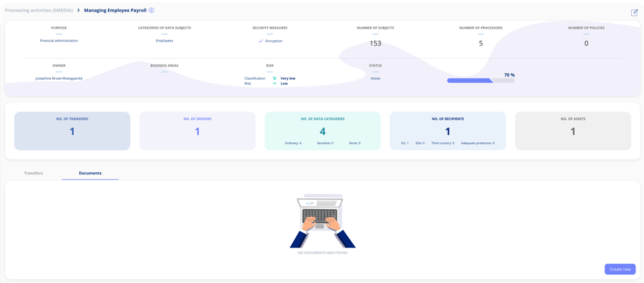Click the 153 number of subjects
Image resolution: width=644 pixels, height=283 pixels.
click(376, 43)
